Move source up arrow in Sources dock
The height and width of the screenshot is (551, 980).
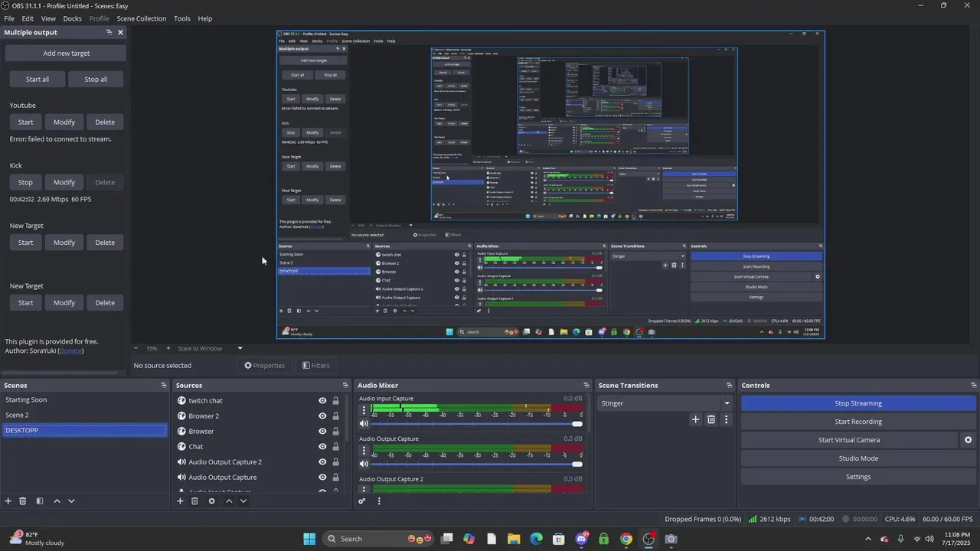point(228,501)
